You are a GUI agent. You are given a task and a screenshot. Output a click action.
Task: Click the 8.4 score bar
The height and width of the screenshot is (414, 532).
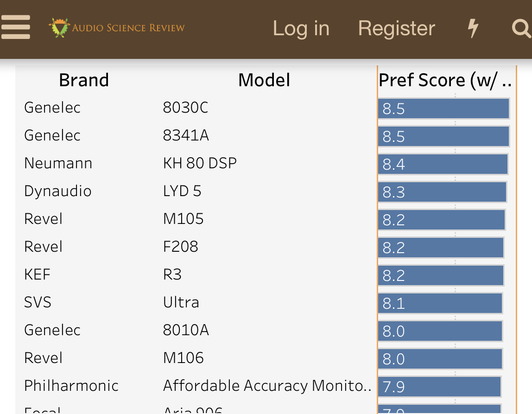click(443, 164)
